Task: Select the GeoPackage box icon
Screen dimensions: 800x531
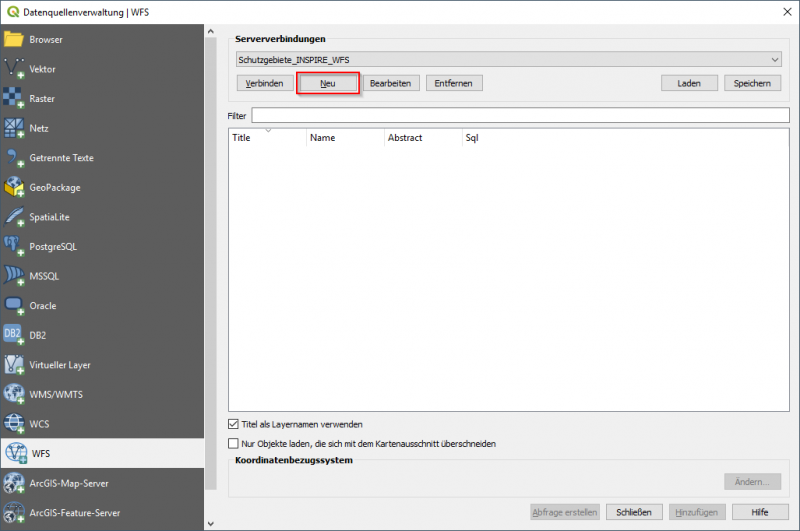Action: (14, 187)
